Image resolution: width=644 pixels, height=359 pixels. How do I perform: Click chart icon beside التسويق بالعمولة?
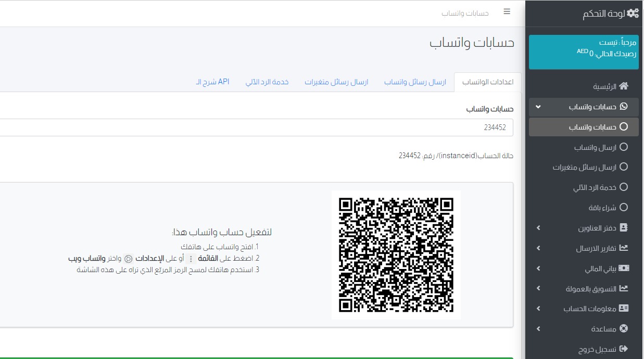coord(624,288)
